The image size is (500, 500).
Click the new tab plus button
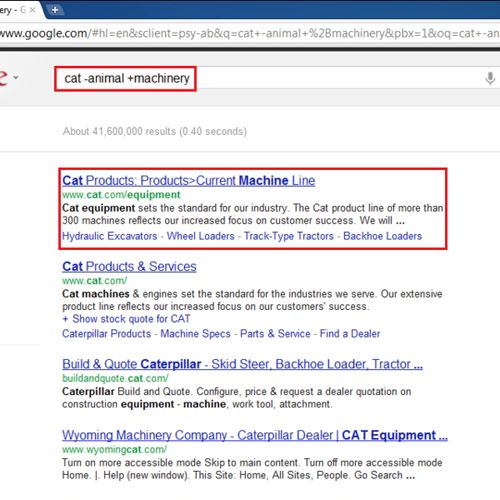tap(55, 10)
